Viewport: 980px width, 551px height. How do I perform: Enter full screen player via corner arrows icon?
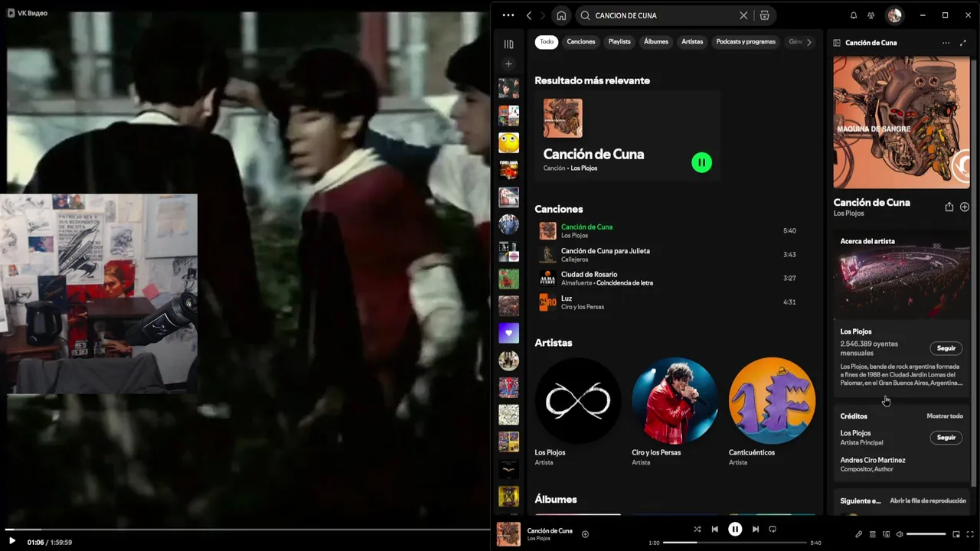tap(970, 534)
